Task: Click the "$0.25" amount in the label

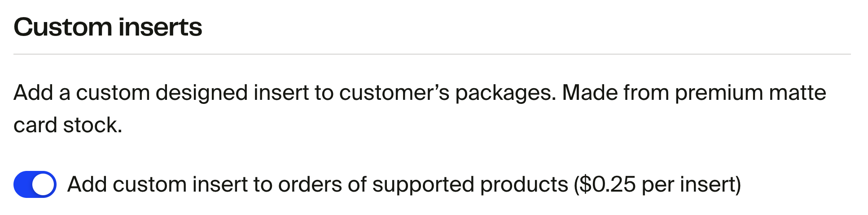Action: pyautogui.click(x=608, y=184)
